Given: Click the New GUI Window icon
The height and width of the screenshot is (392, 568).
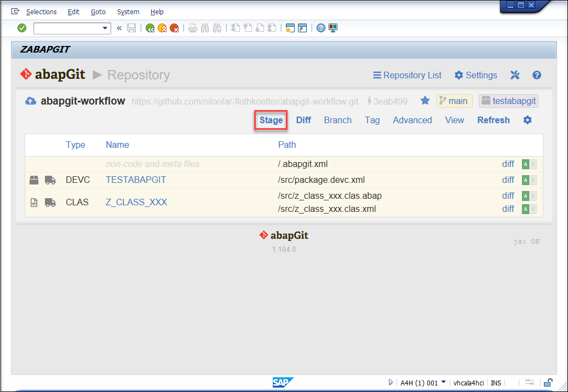Looking at the screenshot, I should pos(290,28).
